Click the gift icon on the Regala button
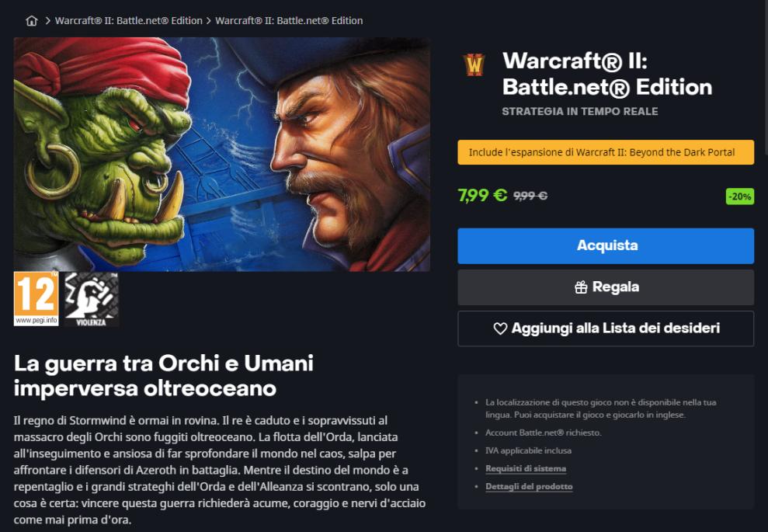 (x=581, y=287)
